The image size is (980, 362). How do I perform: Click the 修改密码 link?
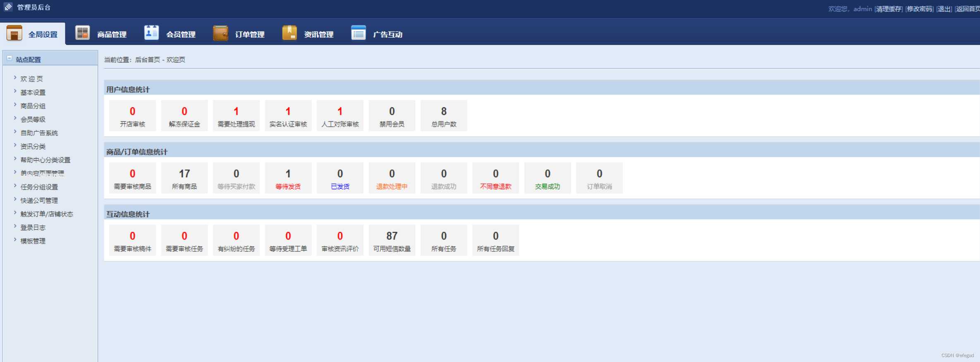click(919, 9)
